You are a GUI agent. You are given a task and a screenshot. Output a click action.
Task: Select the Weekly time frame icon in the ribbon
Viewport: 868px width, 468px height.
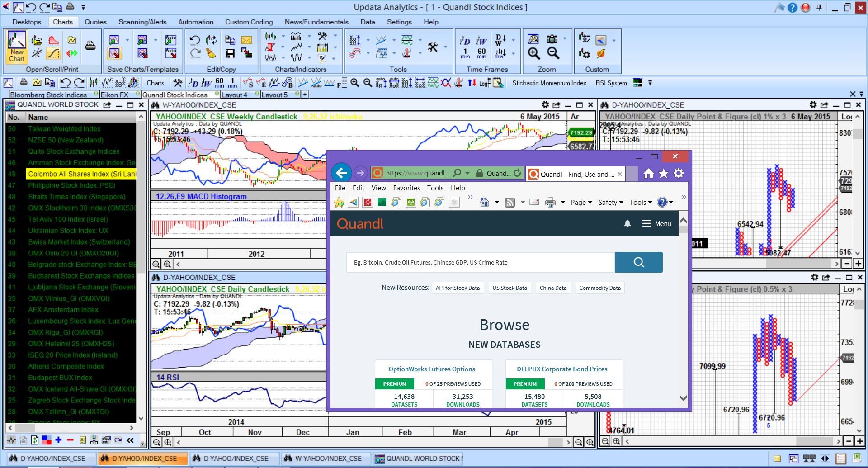(481, 40)
